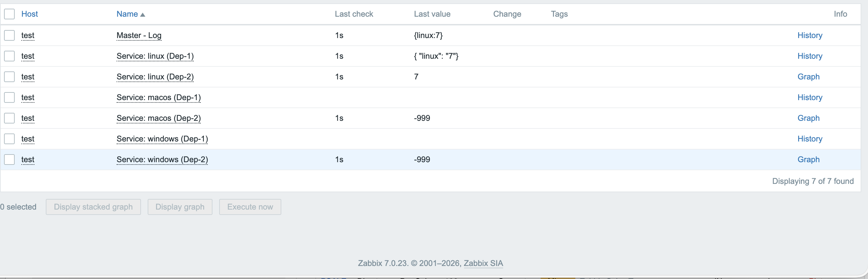Toggle the Service: windows (Dep-2) row checkbox
This screenshot has width=868, height=279.
tap(9, 160)
